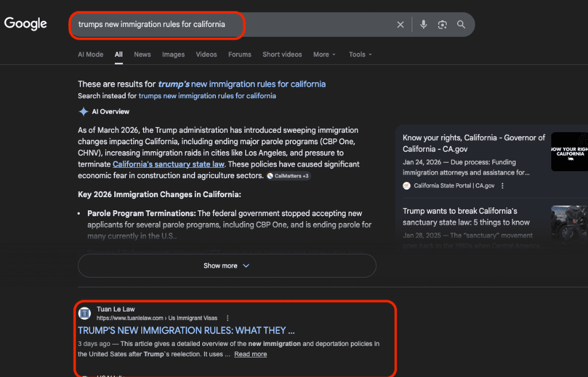
Task: Select the All results tab
Action: (118, 55)
